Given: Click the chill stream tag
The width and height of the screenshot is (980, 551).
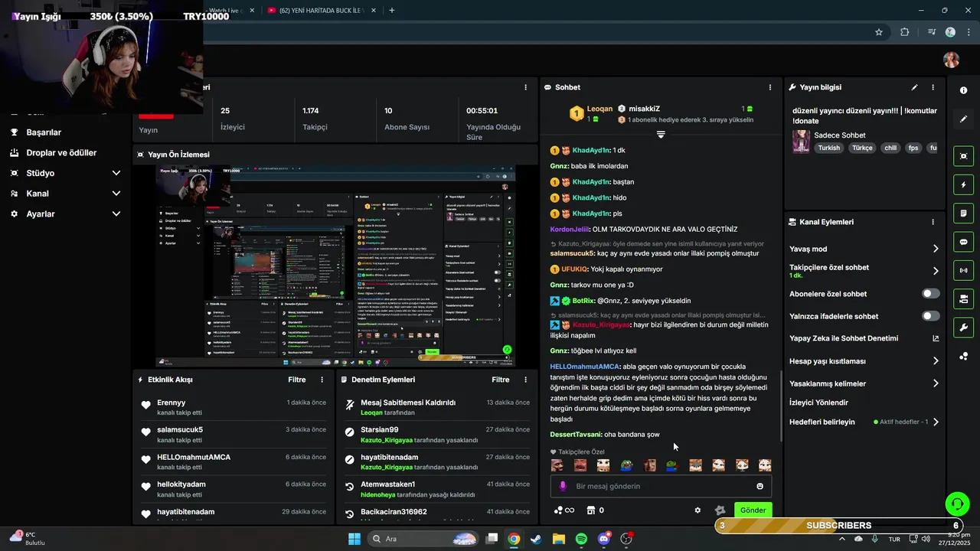Looking at the screenshot, I should pos(890,148).
